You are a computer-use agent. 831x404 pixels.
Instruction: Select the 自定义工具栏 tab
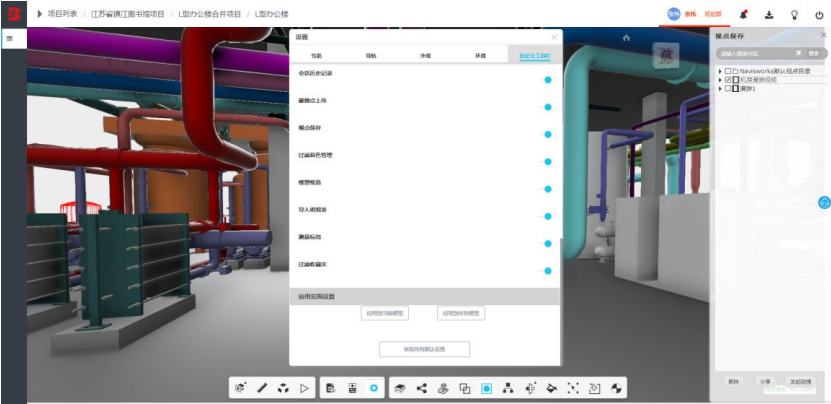click(534, 55)
